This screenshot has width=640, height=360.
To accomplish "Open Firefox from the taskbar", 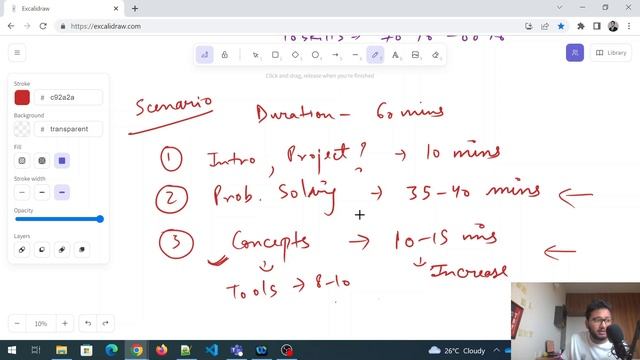I will tap(162, 350).
